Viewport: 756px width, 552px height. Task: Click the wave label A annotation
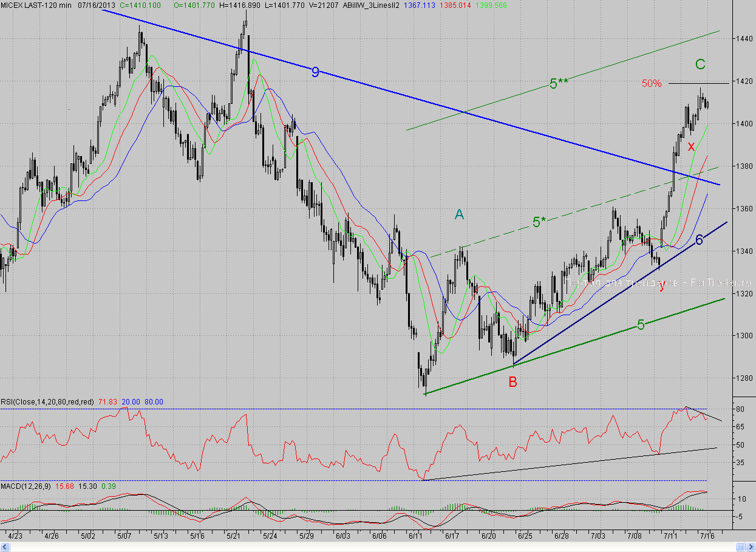[x=460, y=214]
